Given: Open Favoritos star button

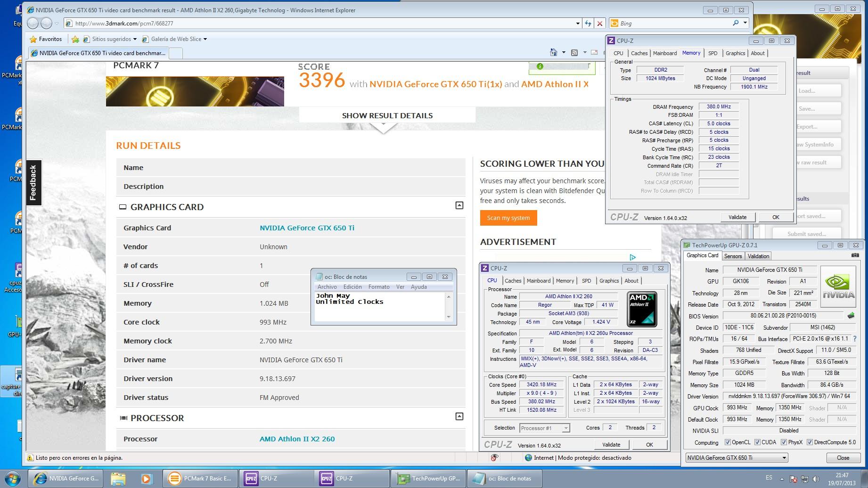Looking at the screenshot, I should [46, 39].
